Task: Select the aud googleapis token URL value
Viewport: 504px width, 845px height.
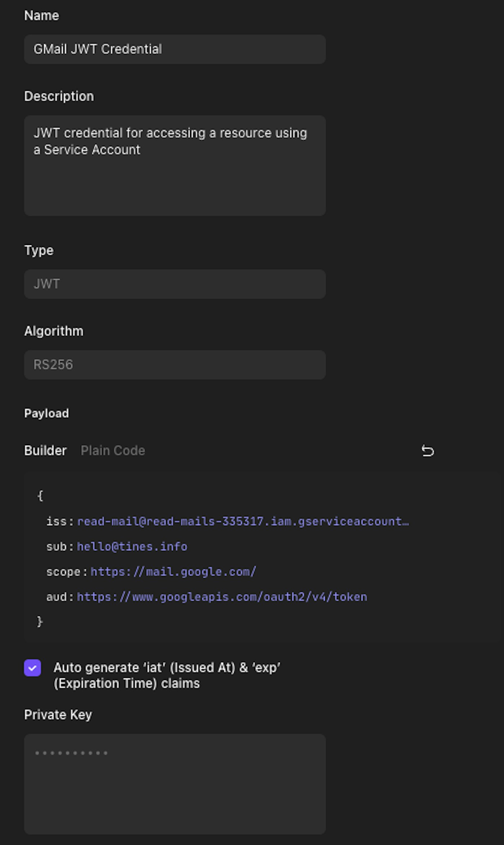Action: 222,597
